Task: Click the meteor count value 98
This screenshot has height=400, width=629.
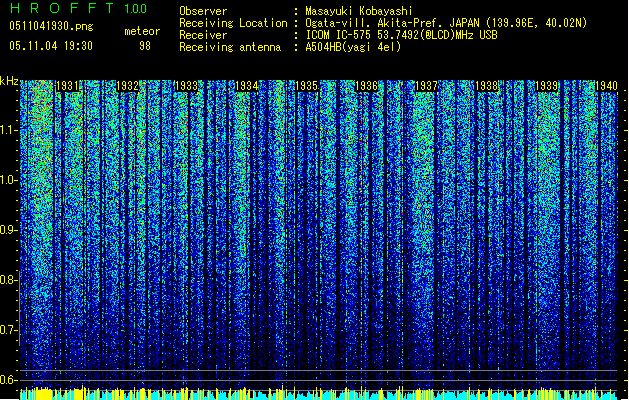Action: click(145, 46)
